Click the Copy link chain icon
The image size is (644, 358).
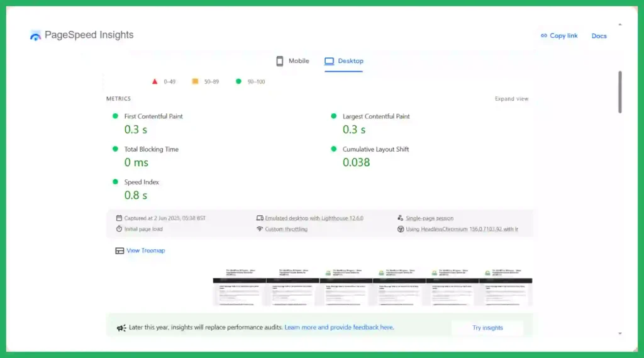544,36
